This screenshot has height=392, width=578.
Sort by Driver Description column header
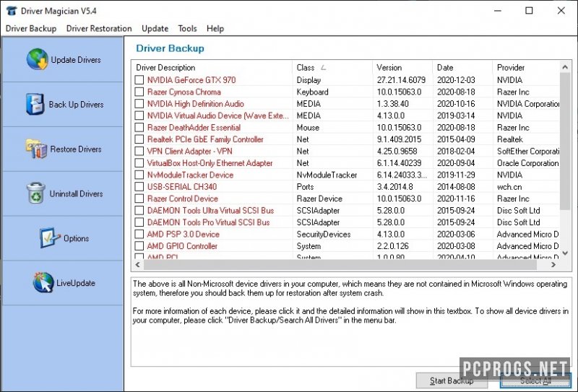(x=212, y=68)
